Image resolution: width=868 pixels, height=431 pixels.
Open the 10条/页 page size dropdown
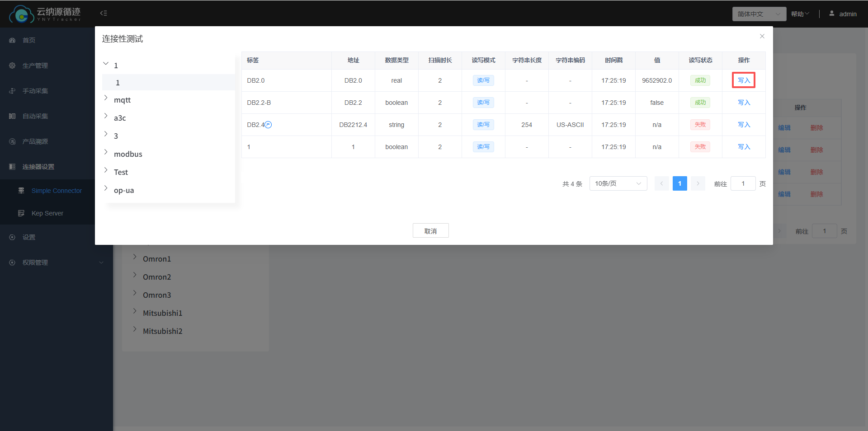pos(618,183)
